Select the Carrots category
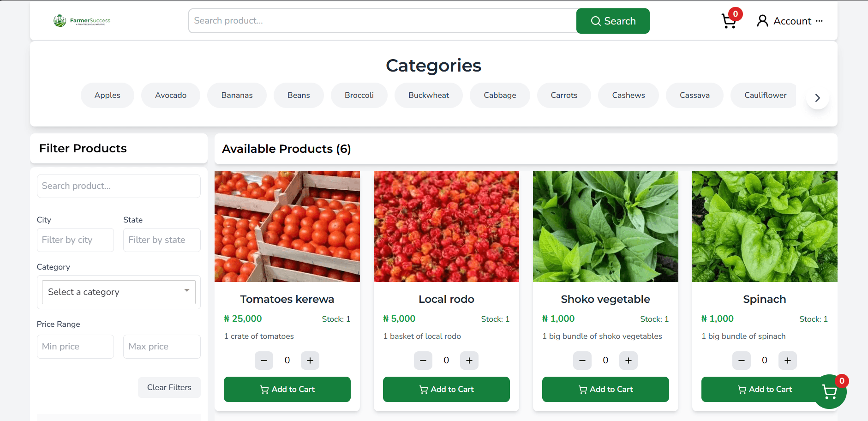868x421 pixels. click(563, 95)
